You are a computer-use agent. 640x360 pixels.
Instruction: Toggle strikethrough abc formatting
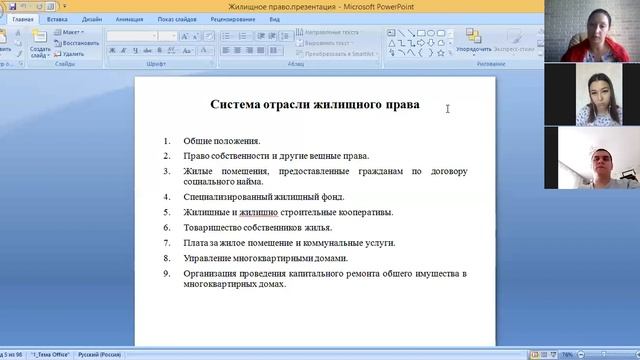pos(147,51)
